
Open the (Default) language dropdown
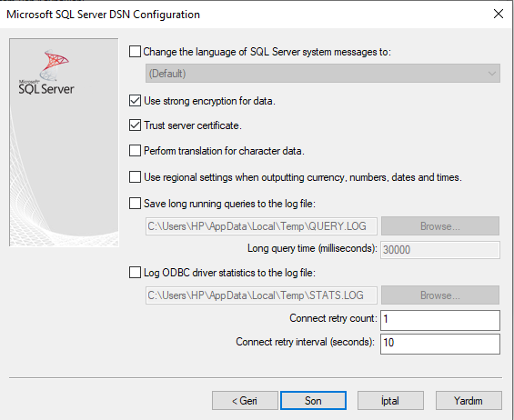click(x=323, y=74)
